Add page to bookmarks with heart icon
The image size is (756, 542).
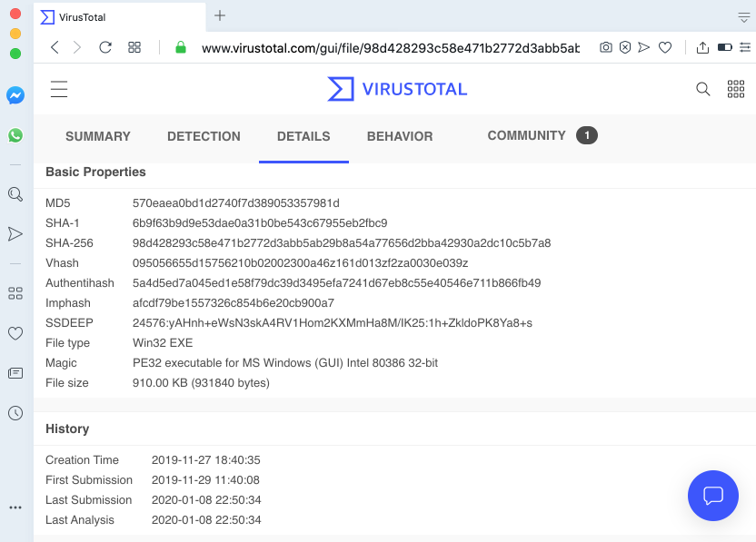pos(665,47)
